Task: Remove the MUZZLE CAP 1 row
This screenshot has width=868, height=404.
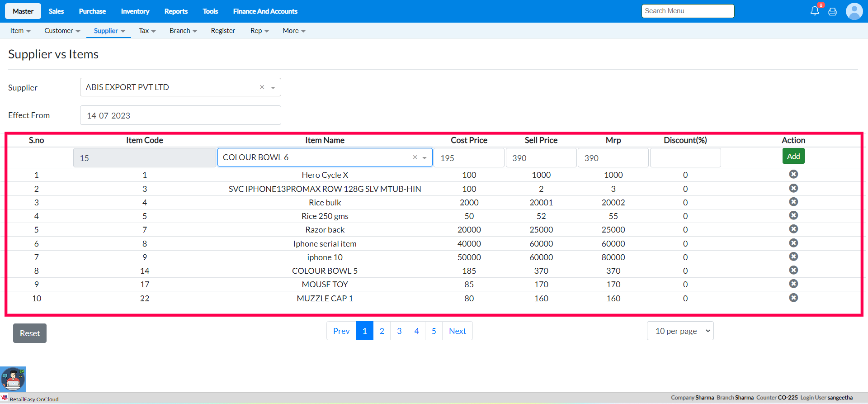Action: 793,298
